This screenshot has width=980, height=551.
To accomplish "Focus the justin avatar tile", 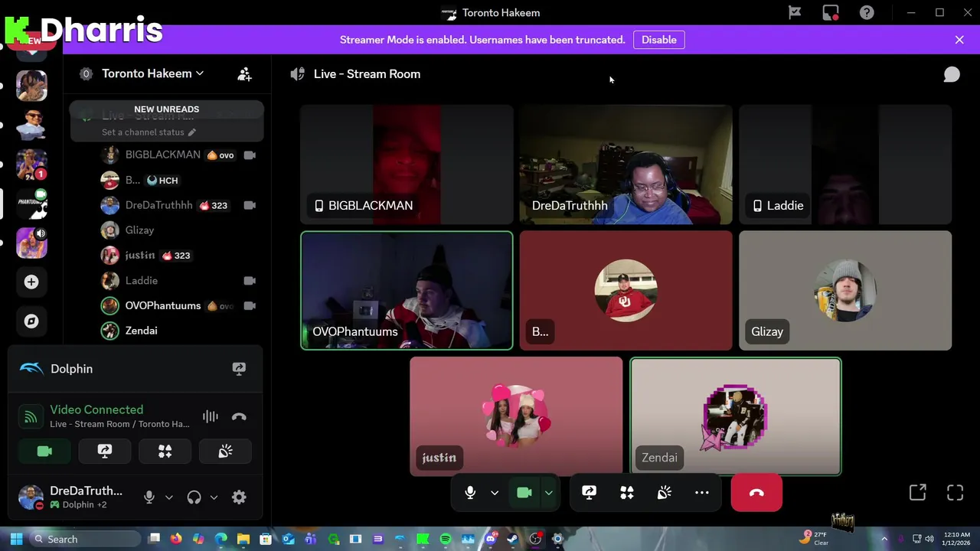I will click(x=516, y=416).
